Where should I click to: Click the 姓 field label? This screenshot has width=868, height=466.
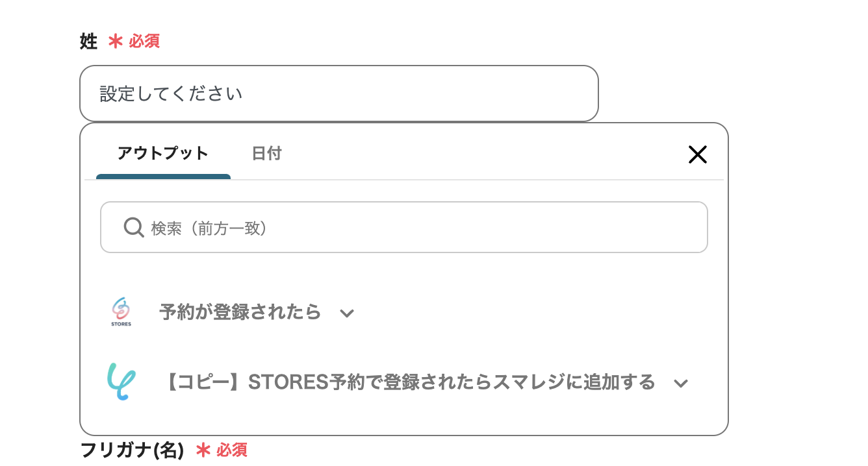[x=88, y=42]
